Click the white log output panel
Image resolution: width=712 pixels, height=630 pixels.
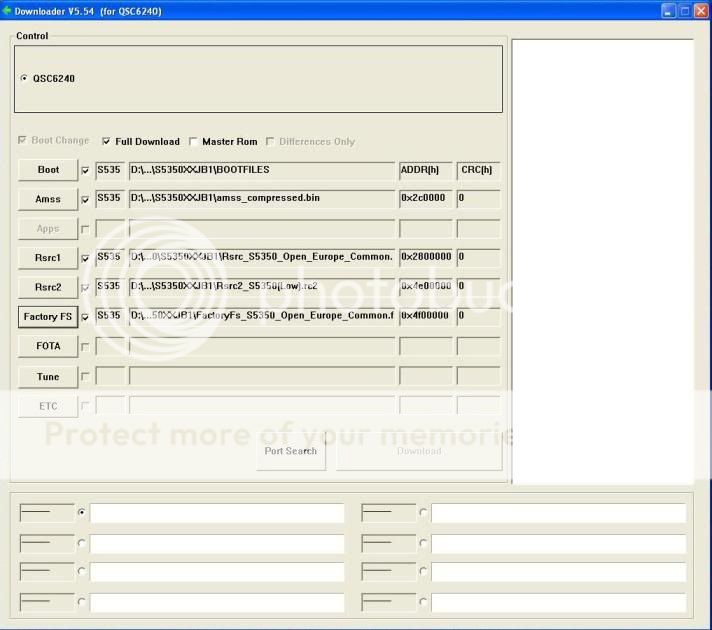(601, 260)
